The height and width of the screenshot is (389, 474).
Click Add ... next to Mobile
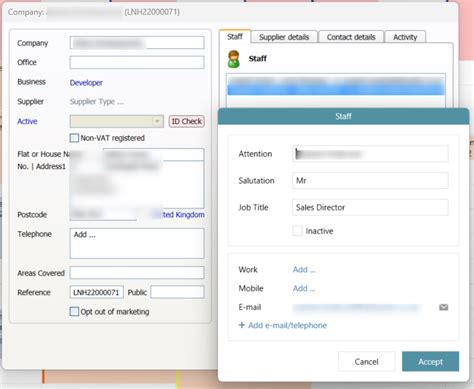click(304, 288)
